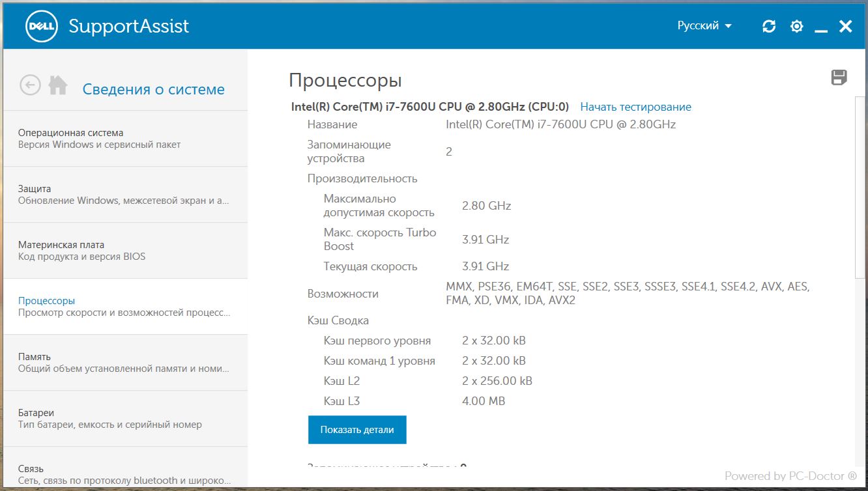Open settings gear icon
The height and width of the screenshot is (491, 868).
click(796, 26)
